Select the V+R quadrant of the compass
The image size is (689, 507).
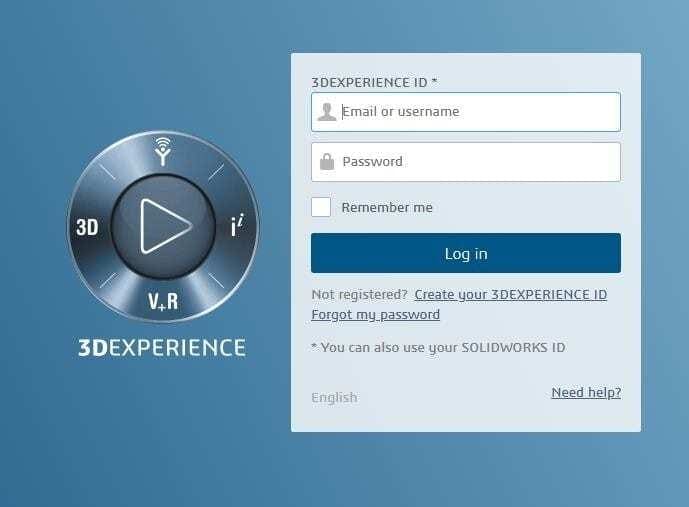click(x=163, y=301)
